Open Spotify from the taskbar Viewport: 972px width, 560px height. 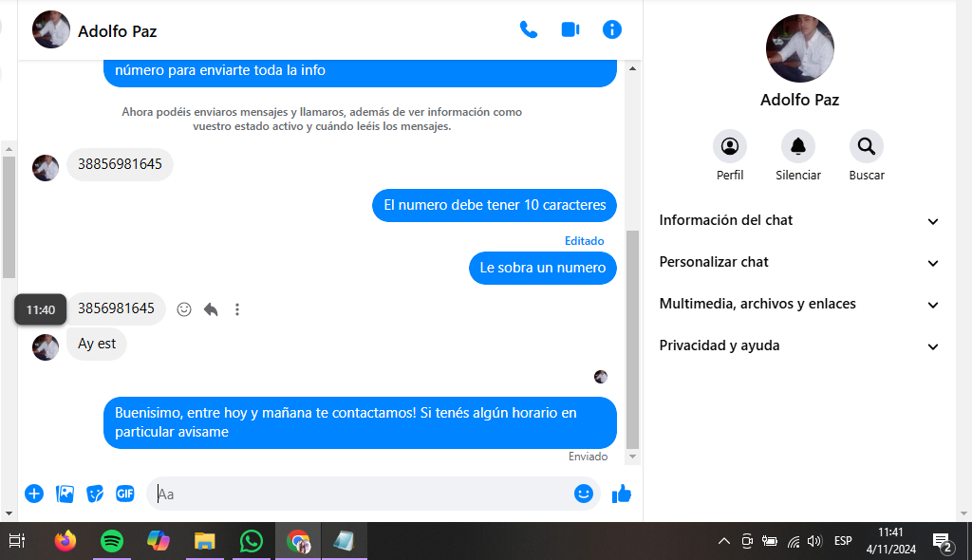(x=112, y=541)
